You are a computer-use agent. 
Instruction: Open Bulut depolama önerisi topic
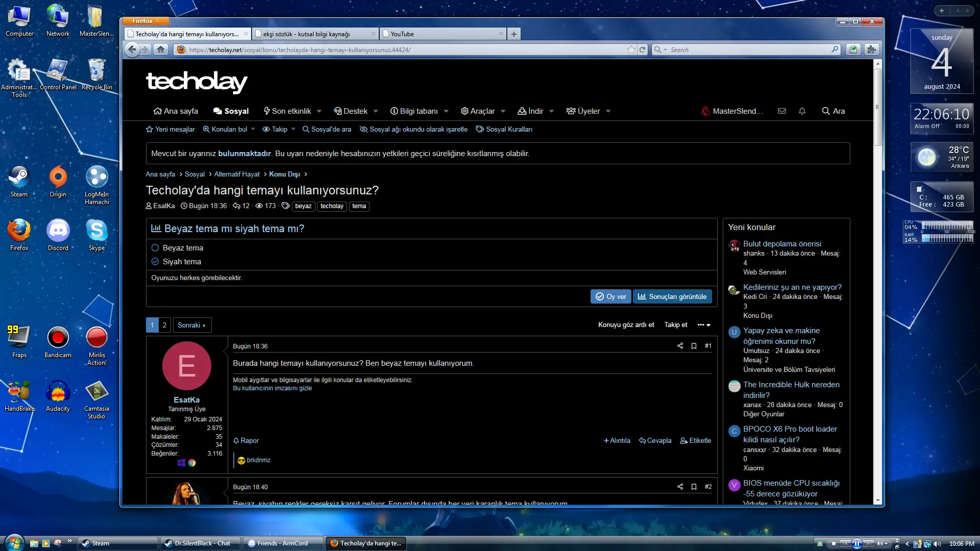[x=782, y=244]
